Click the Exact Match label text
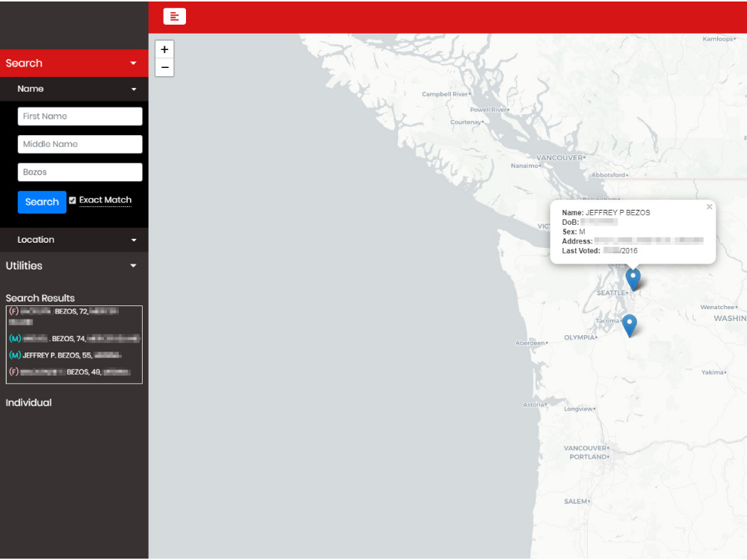Image resolution: width=747 pixels, height=560 pixels. point(105,200)
